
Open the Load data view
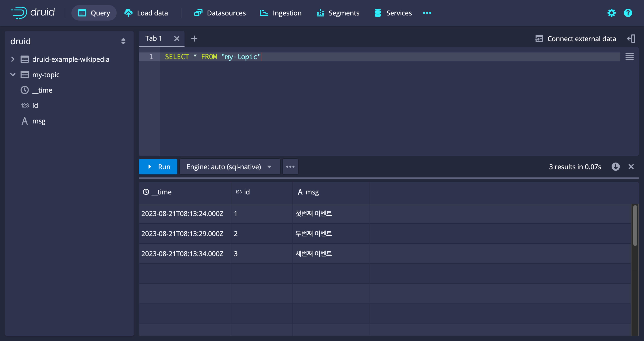tap(146, 13)
